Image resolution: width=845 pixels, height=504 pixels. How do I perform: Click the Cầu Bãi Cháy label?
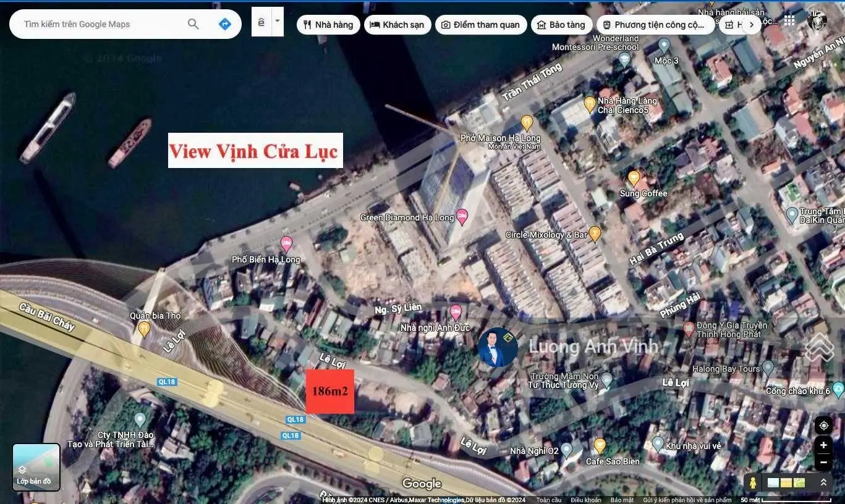click(46, 317)
